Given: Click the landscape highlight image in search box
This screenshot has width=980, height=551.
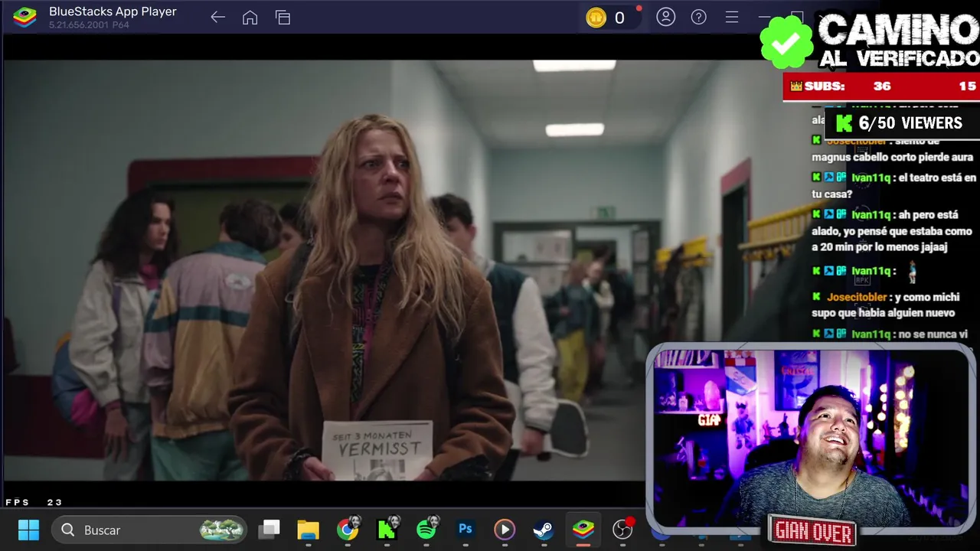Looking at the screenshot, I should (x=222, y=530).
